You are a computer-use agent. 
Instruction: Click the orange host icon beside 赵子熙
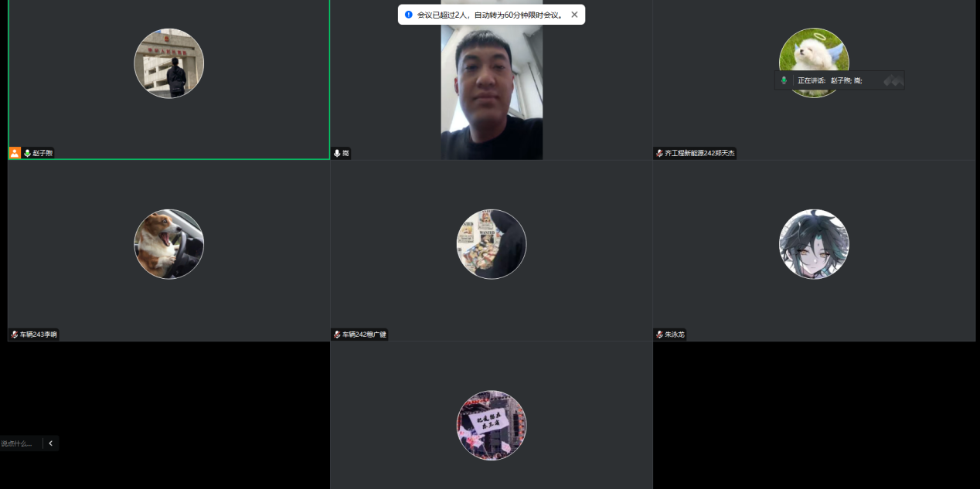point(15,153)
